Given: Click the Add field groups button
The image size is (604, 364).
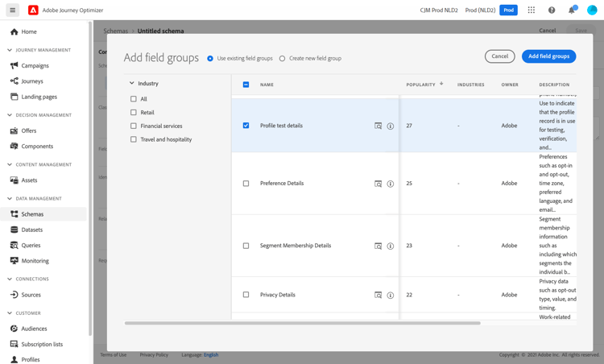Looking at the screenshot, I should point(548,56).
